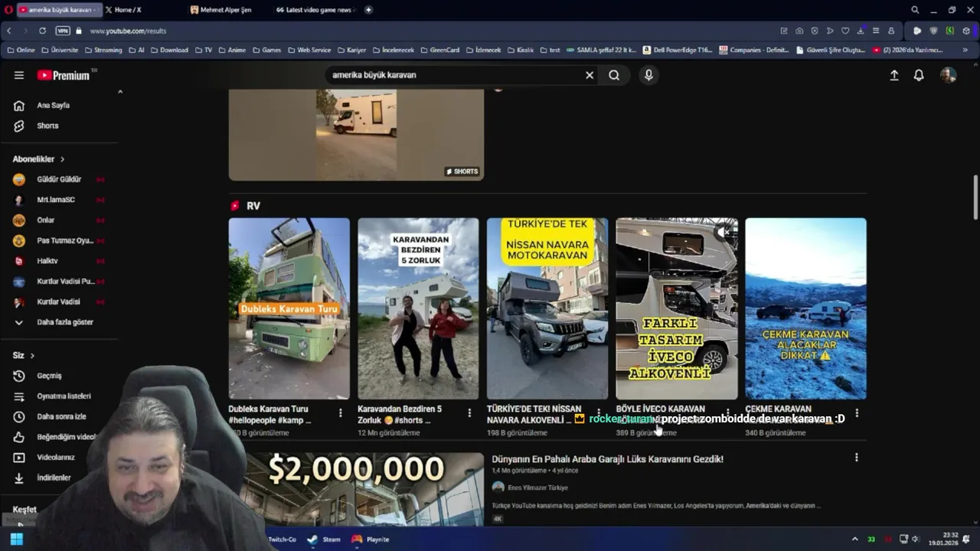The height and width of the screenshot is (551, 980).
Task: Open Farklı Tasarım Iveco Alkovenli short
Action: point(677,308)
